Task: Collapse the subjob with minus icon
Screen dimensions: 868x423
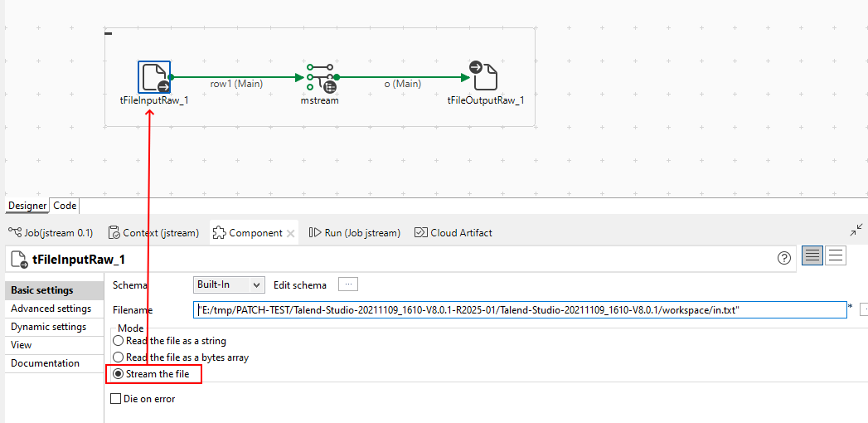Action: click(109, 34)
